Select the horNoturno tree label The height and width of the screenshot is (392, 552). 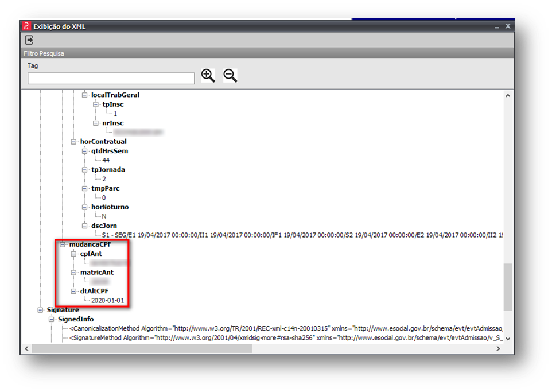pyautogui.click(x=110, y=207)
